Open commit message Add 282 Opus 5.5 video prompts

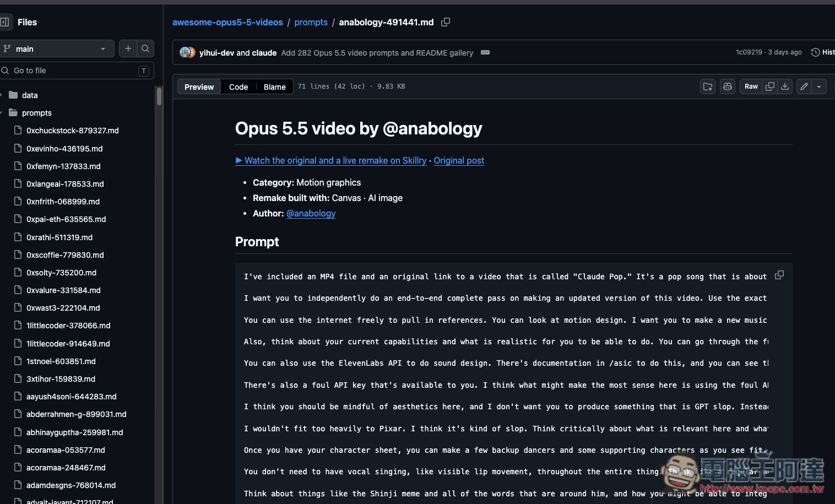[377, 53]
